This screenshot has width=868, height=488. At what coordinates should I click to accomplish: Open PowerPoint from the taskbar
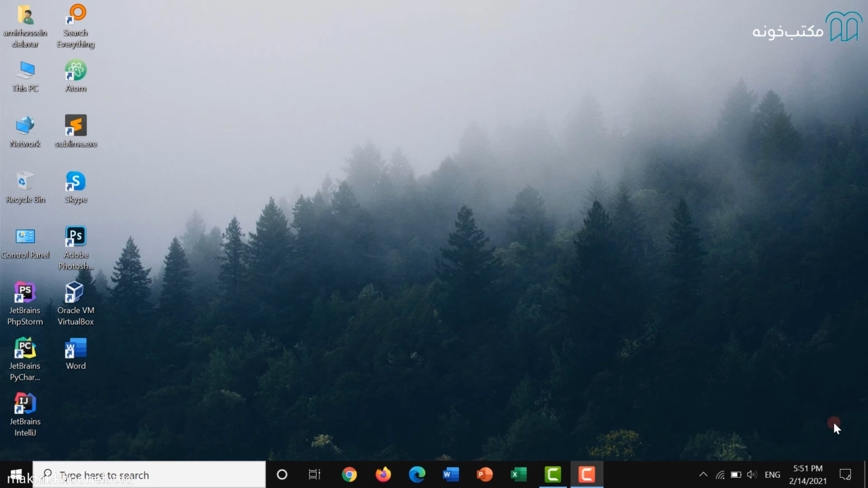(x=485, y=474)
